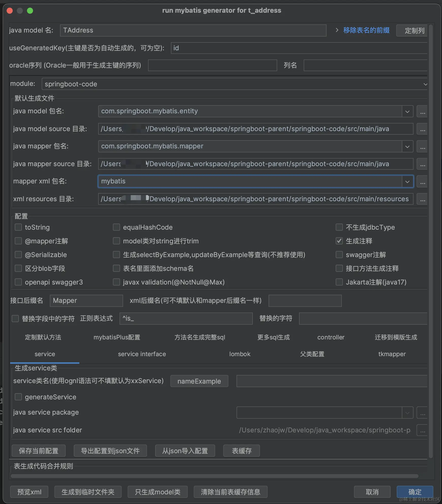This screenshot has width=442, height=504.
Task: Focus the java model 名 field TAddress
Action: point(193,30)
